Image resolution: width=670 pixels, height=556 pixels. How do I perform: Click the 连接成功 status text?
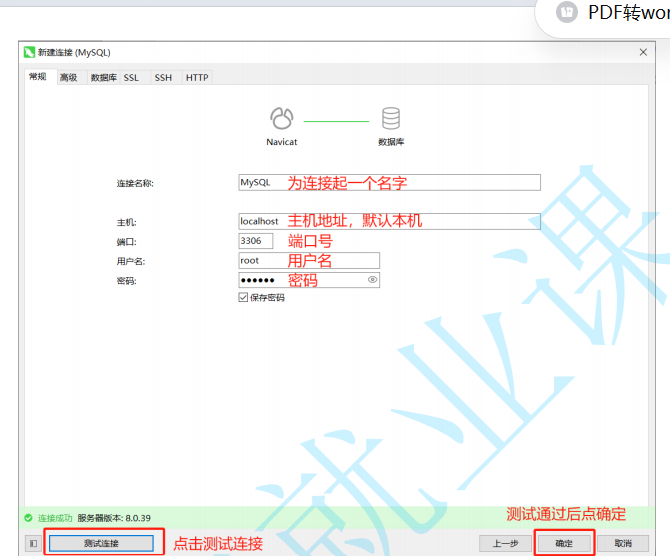55,518
